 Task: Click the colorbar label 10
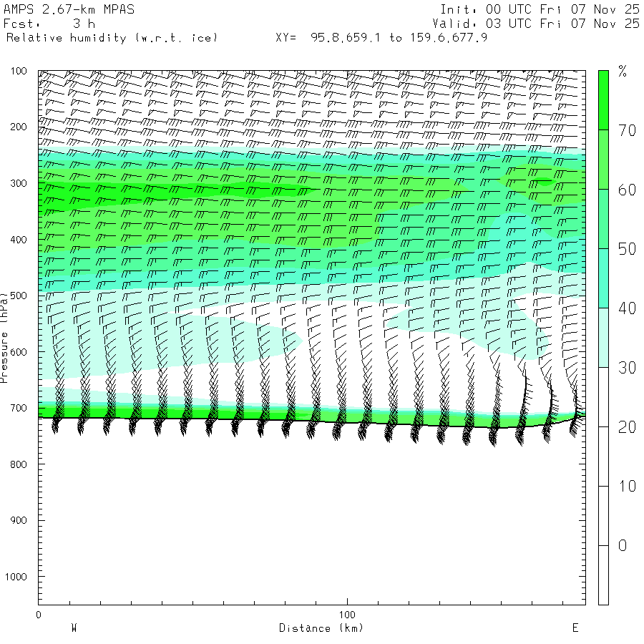[627, 487]
